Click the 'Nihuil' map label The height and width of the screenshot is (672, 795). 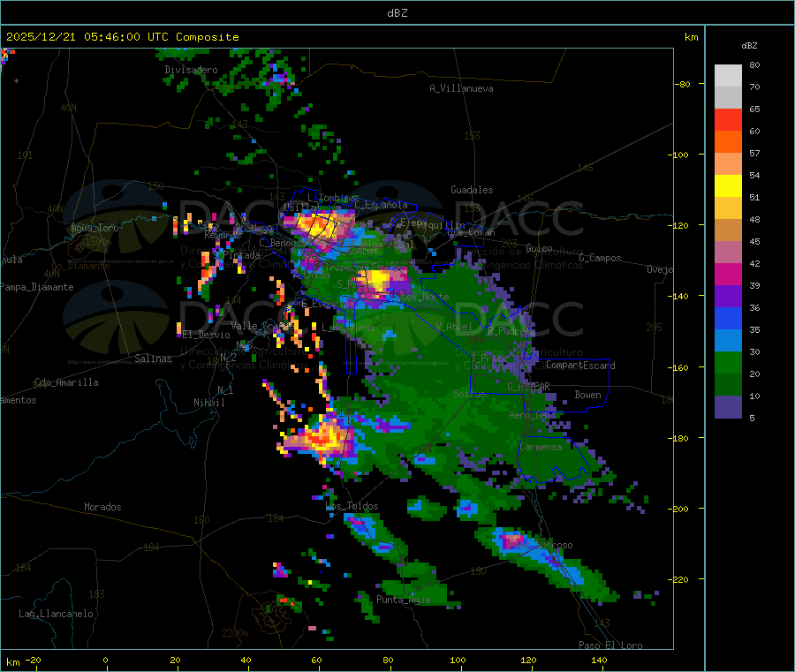(x=208, y=403)
